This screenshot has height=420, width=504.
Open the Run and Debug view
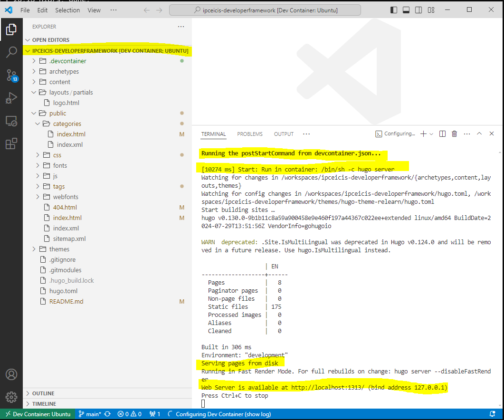[11, 98]
